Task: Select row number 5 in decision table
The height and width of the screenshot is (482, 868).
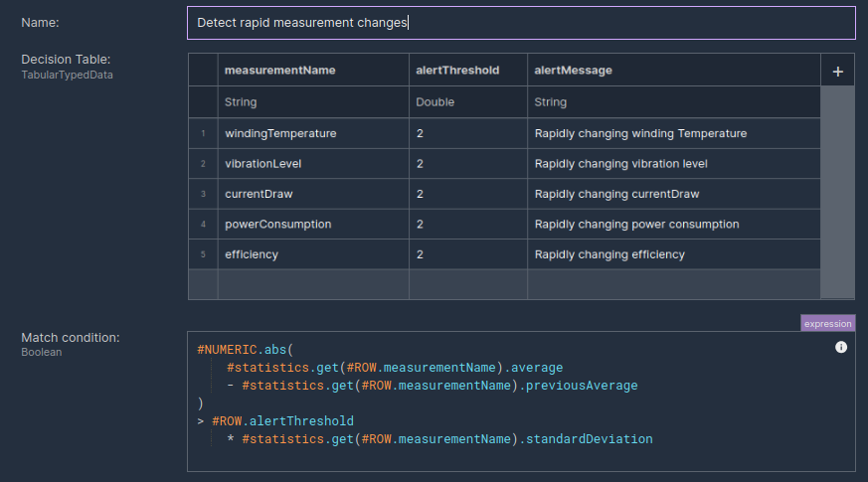Action: click(x=203, y=254)
